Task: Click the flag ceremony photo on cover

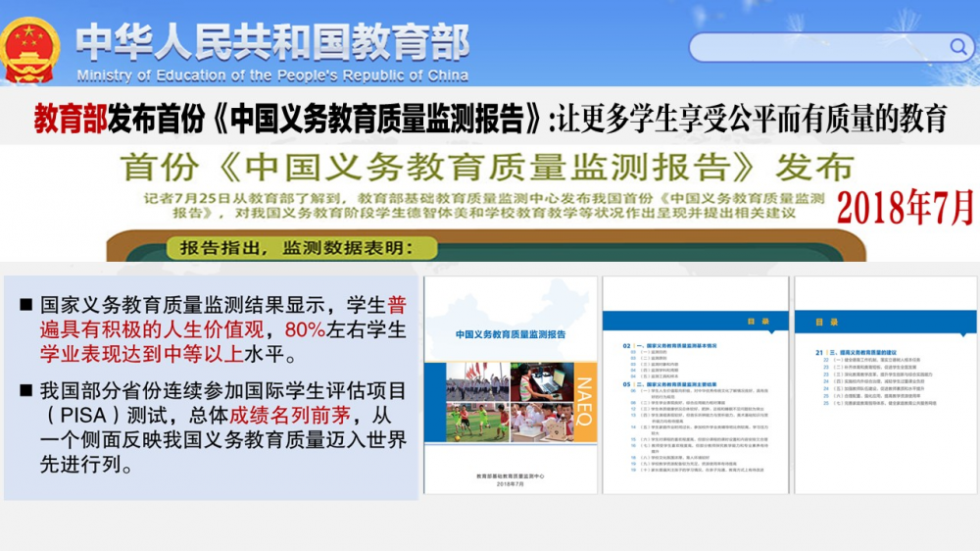Action: click(x=476, y=382)
